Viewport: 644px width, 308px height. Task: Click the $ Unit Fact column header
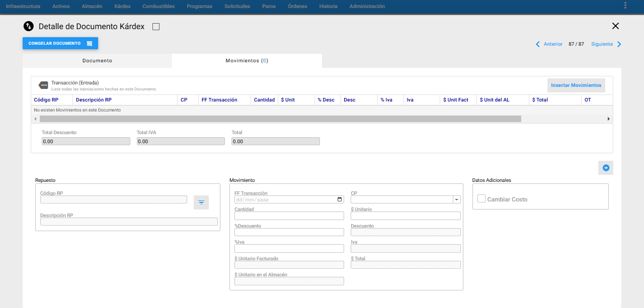(x=458, y=100)
